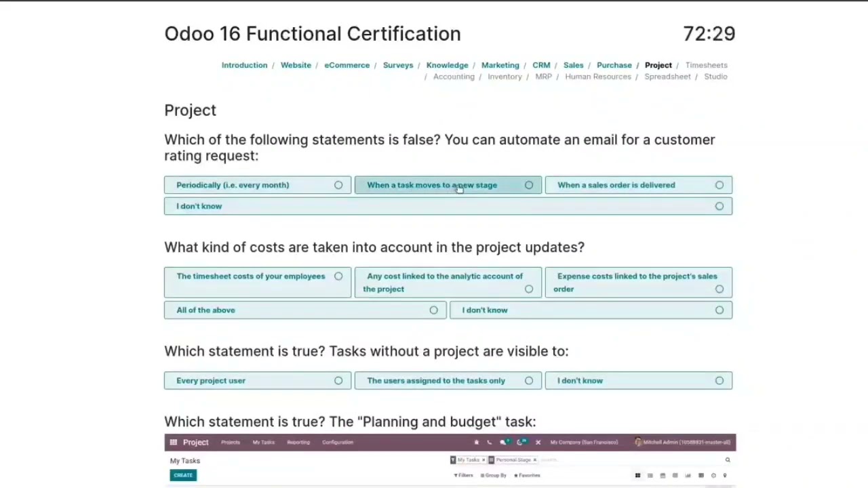Screen dimensions: 868x488
Task: Switch to list view icon
Action: coord(650,475)
